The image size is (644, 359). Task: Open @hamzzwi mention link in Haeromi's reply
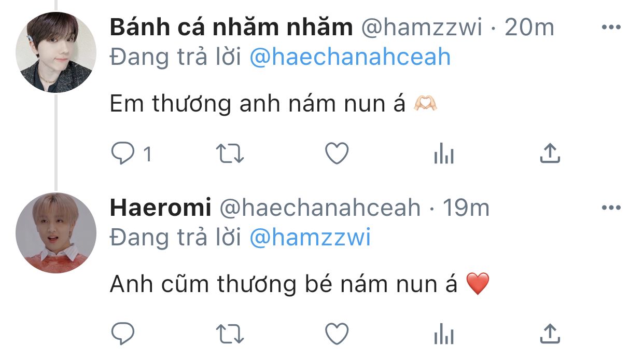tap(310, 238)
